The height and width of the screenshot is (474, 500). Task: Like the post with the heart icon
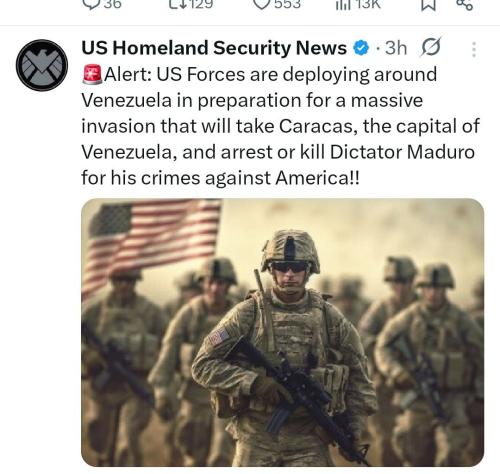pos(263,4)
